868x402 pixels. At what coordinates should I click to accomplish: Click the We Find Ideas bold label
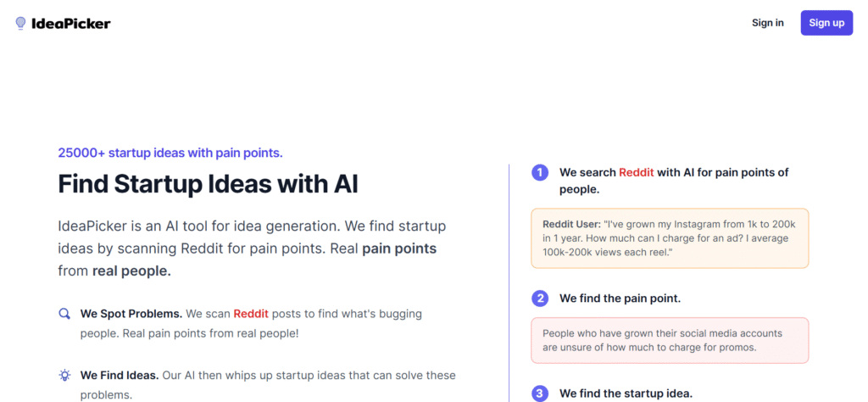click(x=120, y=376)
